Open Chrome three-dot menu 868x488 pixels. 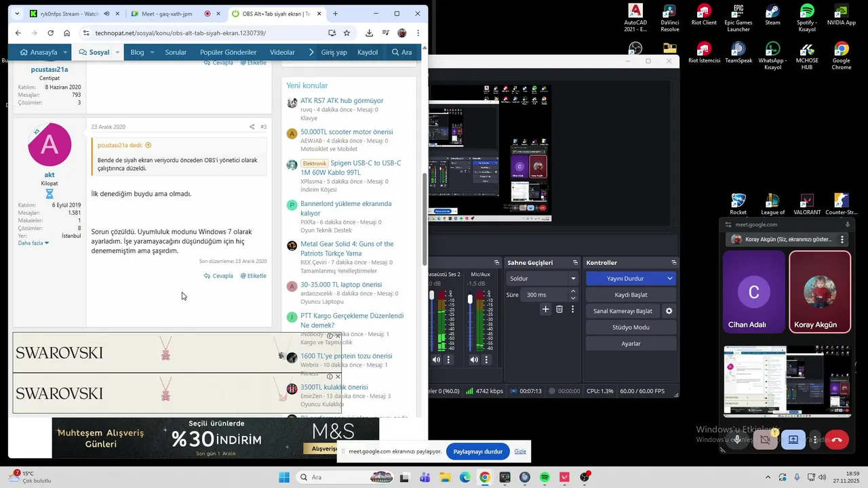[x=418, y=33]
